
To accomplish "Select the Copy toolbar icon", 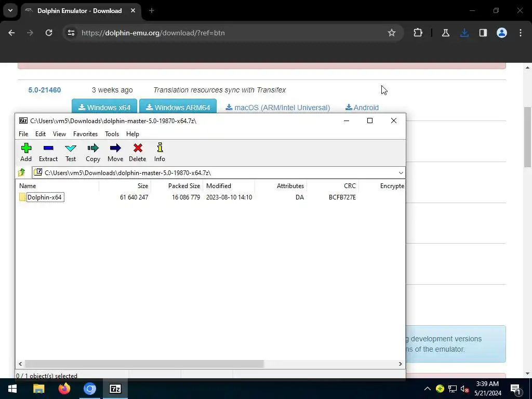I will coord(92,152).
